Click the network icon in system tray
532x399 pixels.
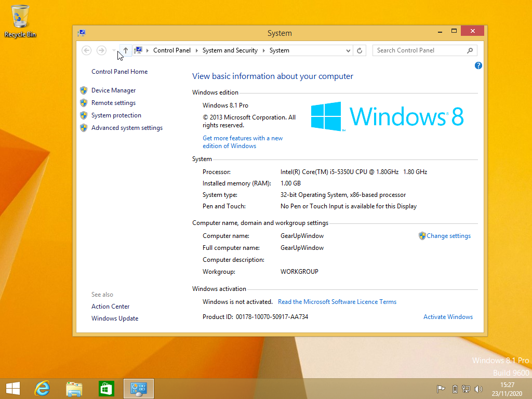466,389
